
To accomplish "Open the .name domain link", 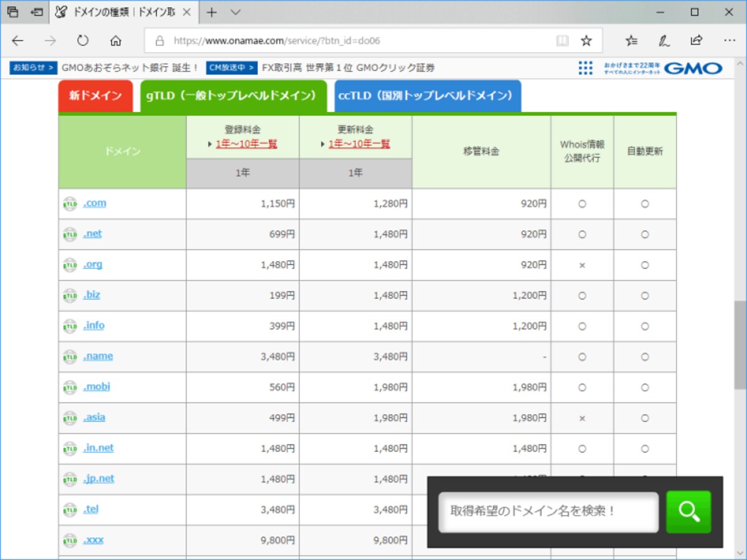I will point(98,356).
